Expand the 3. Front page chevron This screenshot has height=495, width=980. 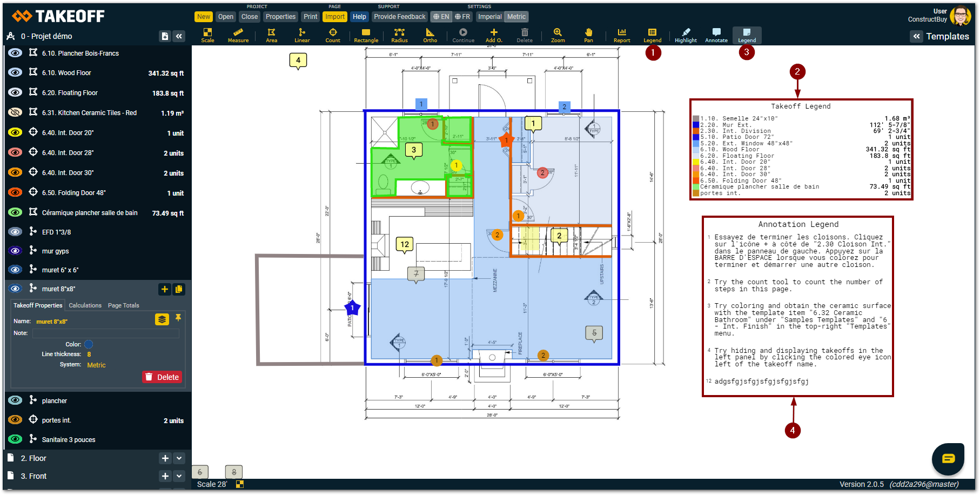pos(179,476)
